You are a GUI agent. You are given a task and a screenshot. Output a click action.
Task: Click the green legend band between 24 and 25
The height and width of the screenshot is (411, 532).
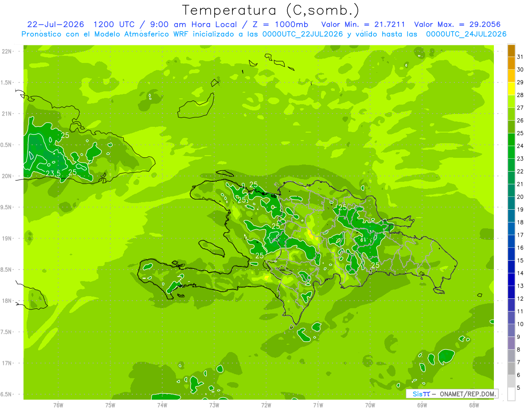point(511,139)
